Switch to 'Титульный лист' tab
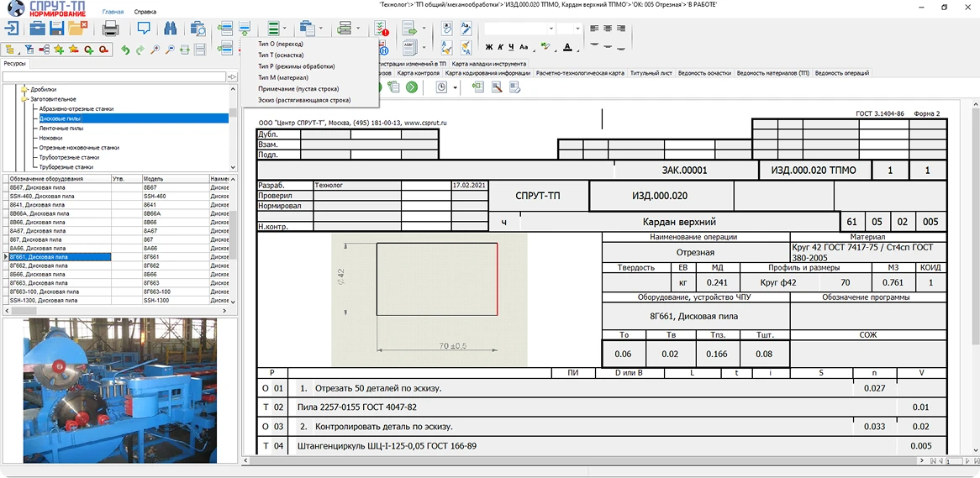 [x=651, y=73]
